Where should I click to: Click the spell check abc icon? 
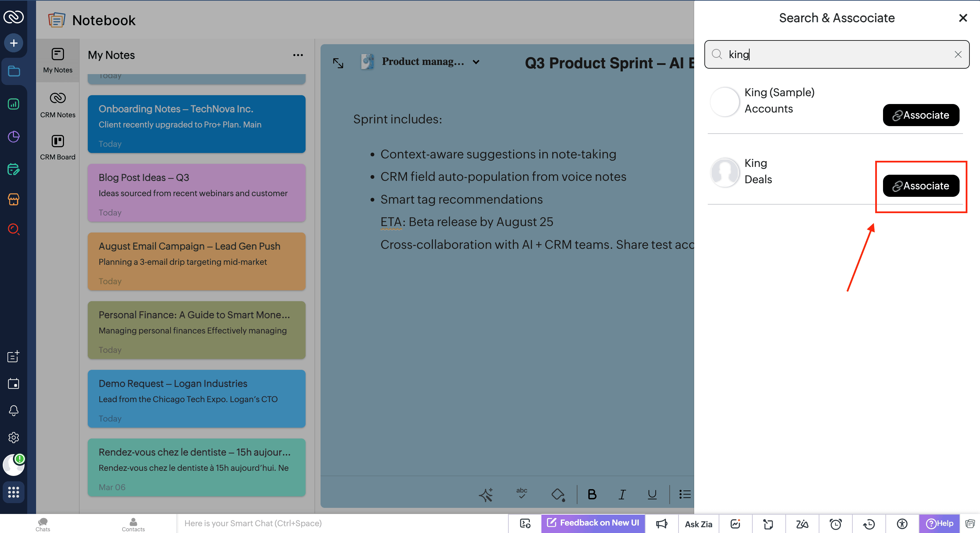(522, 494)
